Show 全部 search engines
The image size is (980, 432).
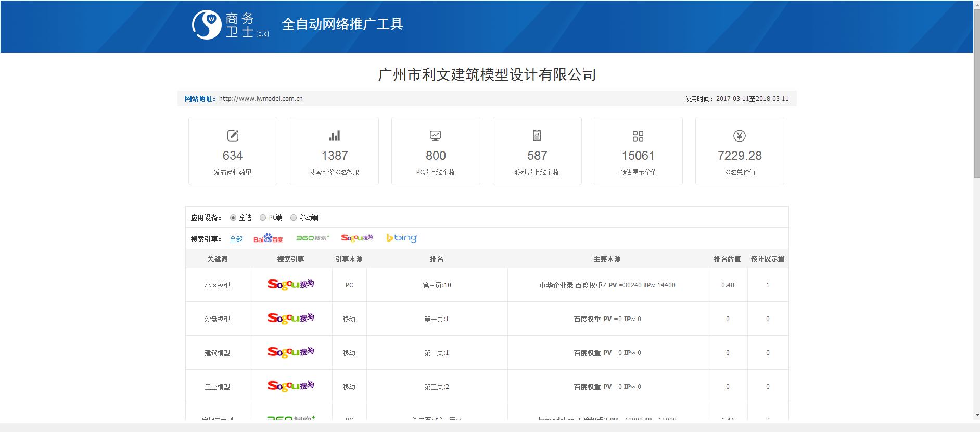click(236, 239)
